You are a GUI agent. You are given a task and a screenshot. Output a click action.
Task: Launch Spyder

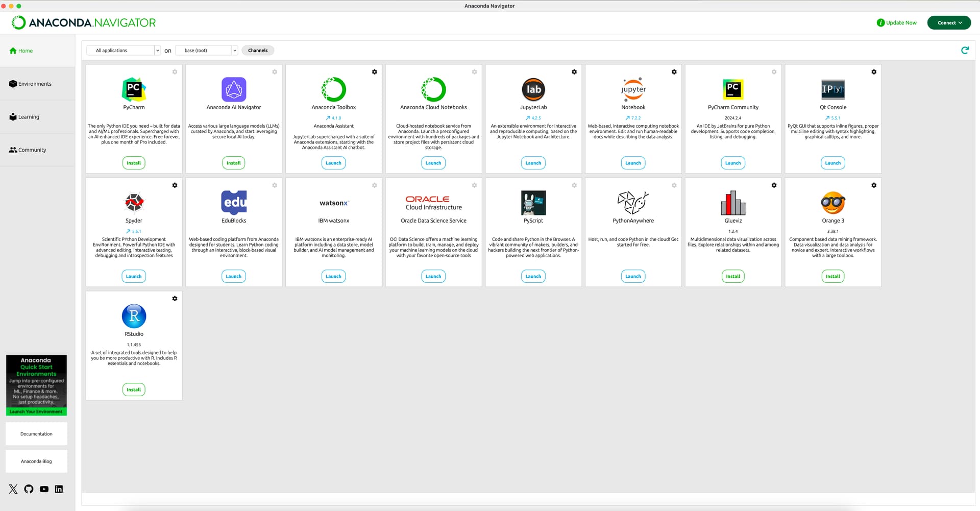[x=134, y=276]
